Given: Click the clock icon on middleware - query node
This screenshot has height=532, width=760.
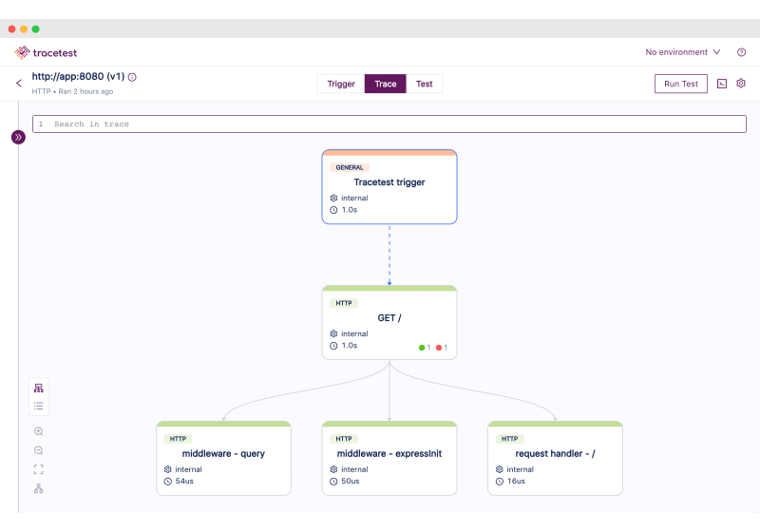Looking at the screenshot, I should (168, 482).
